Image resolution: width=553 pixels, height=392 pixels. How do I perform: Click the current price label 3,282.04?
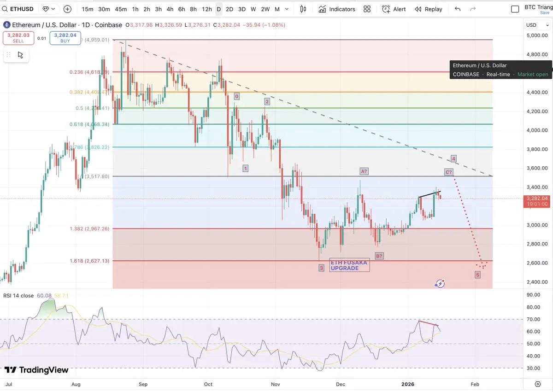pyautogui.click(x=538, y=199)
